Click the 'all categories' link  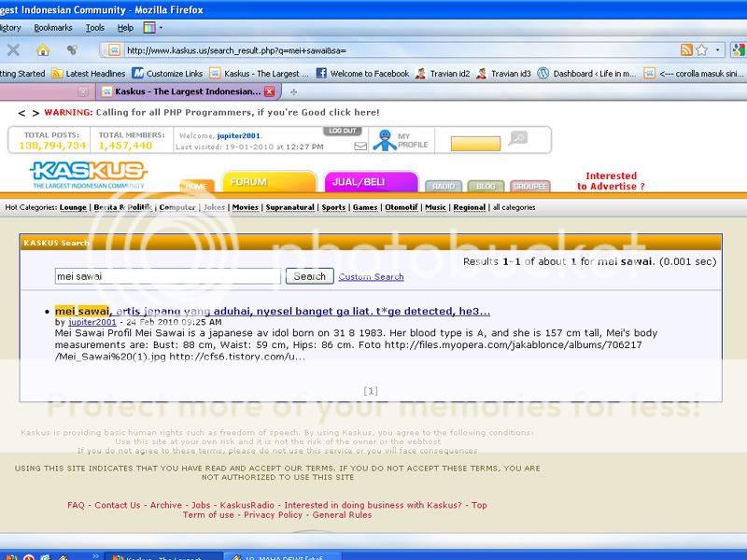tap(514, 207)
